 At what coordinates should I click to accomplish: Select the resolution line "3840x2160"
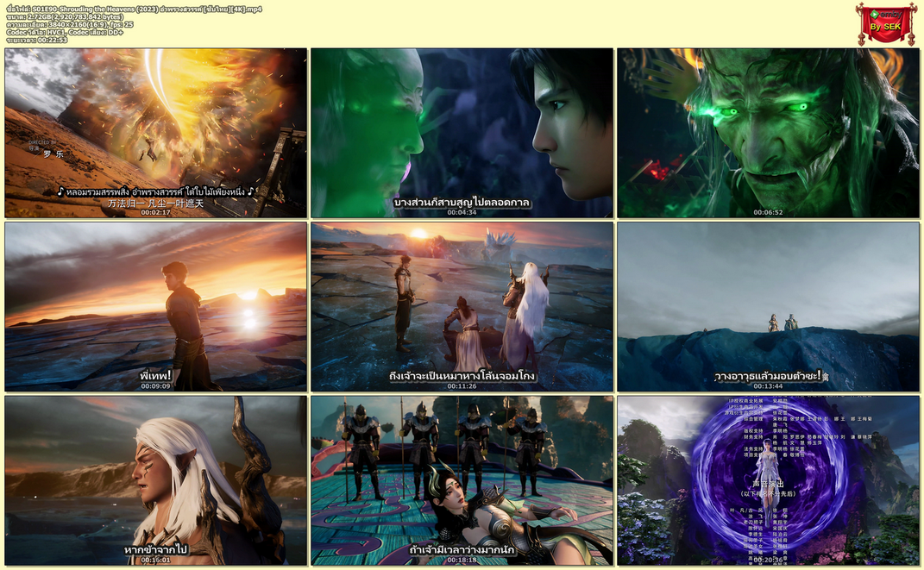click(70, 25)
